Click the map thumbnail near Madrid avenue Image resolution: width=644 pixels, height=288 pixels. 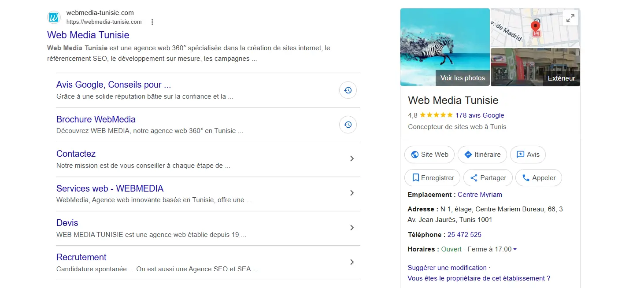[x=535, y=28]
